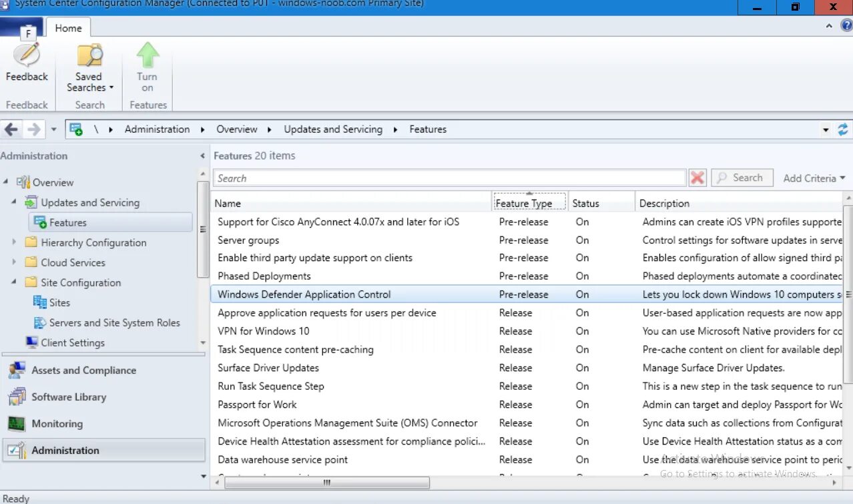The width and height of the screenshot is (853, 504).
Task: Open Monitoring workspace
Action: 103,424
